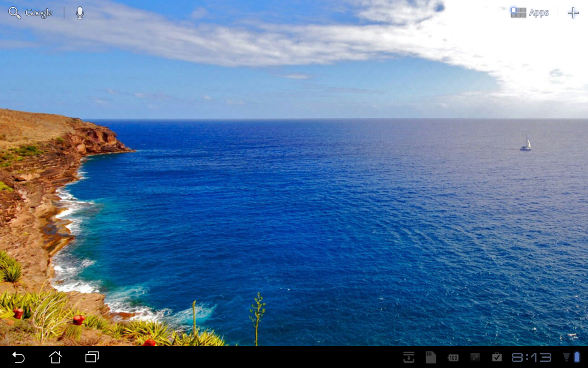Tap the data transfer arrows notification
Viewport: 588px width, 368px height.
475,357
